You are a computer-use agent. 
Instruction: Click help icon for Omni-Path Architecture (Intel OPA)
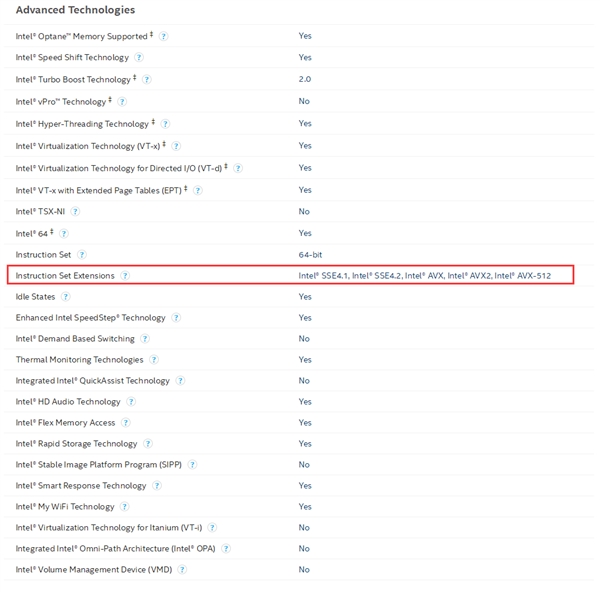[x=226, y=549]
